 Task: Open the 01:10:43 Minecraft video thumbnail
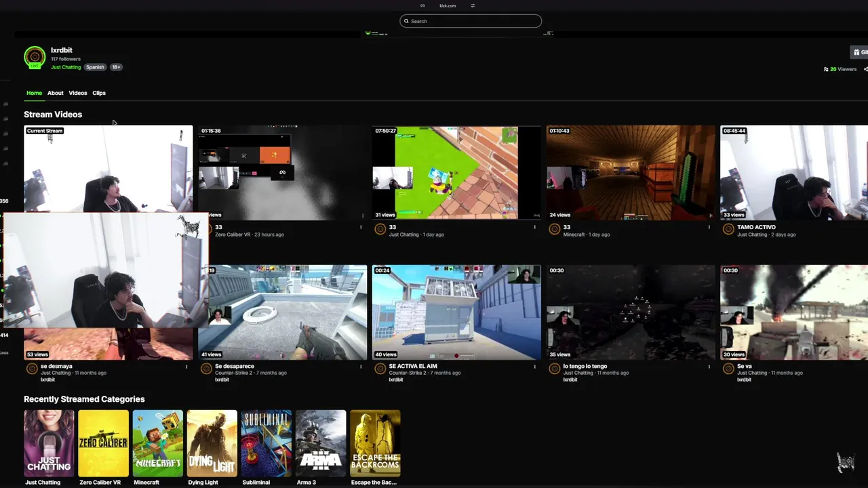pyautogui.click(x=631, y=172)
